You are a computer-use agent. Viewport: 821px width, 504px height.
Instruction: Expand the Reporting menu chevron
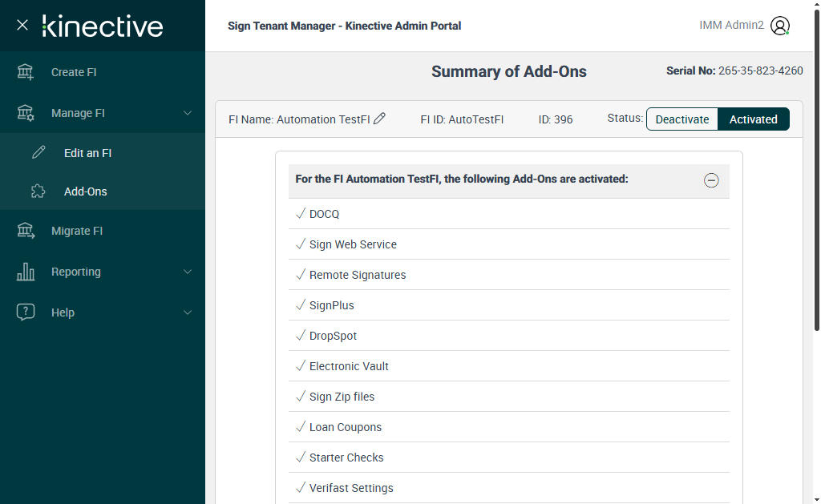[x=188, y=272]
